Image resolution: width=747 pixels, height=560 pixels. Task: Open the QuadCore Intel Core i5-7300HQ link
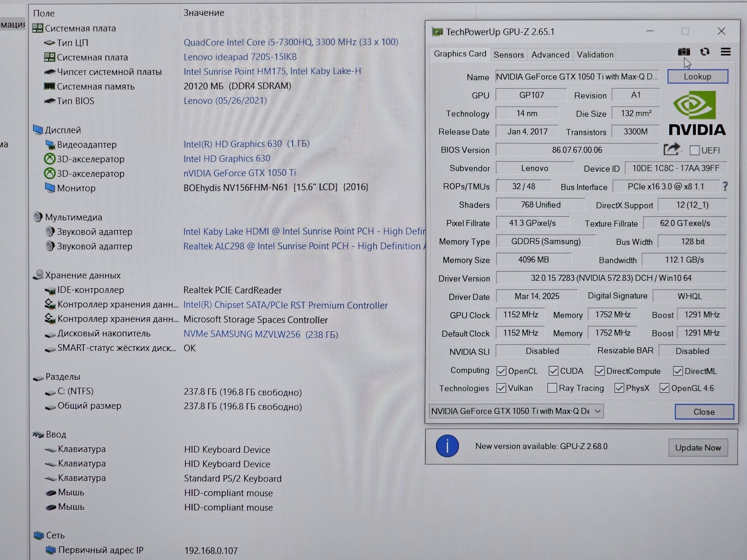(x=291, y=42)
